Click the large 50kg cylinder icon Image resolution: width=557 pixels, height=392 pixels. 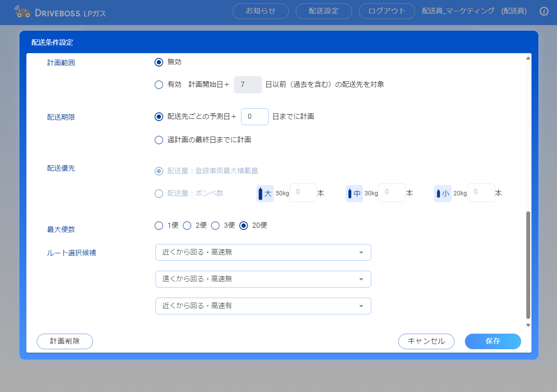(x=265, y=194)
